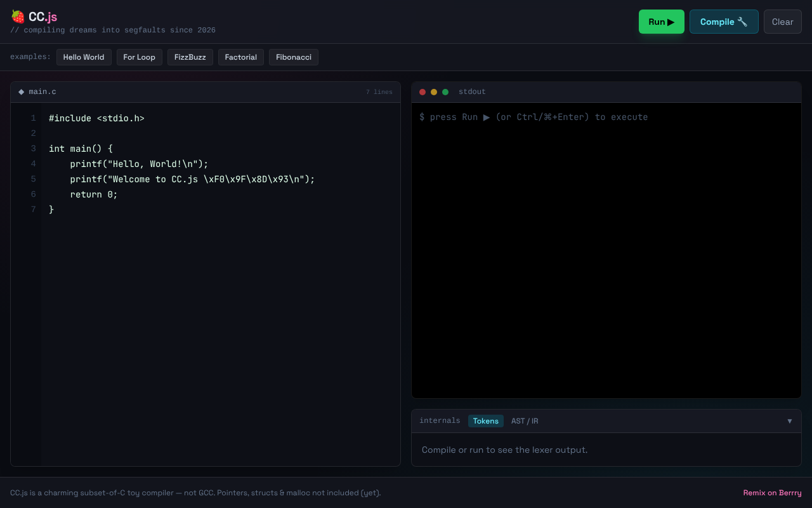Image resolution: width=812 pixels, height=508 pixels.
Task: Open the Remix on Berrry link
Action: pos(773,493)
